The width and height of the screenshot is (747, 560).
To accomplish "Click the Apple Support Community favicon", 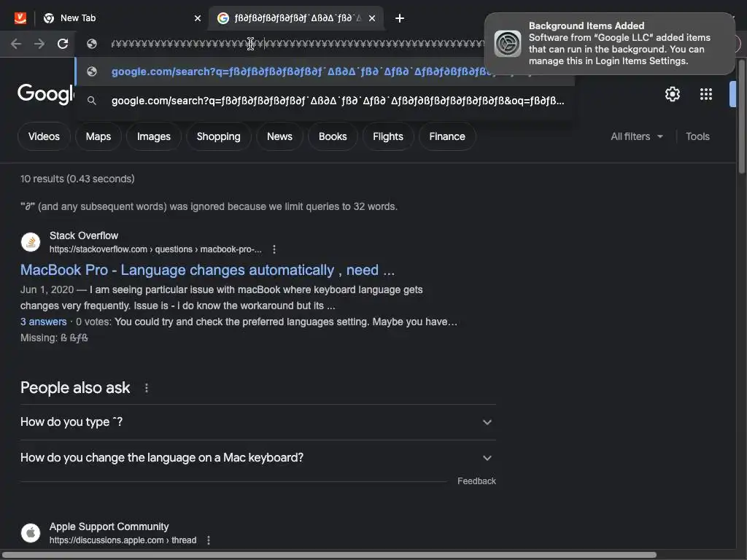I will click(x=31, y=533).
